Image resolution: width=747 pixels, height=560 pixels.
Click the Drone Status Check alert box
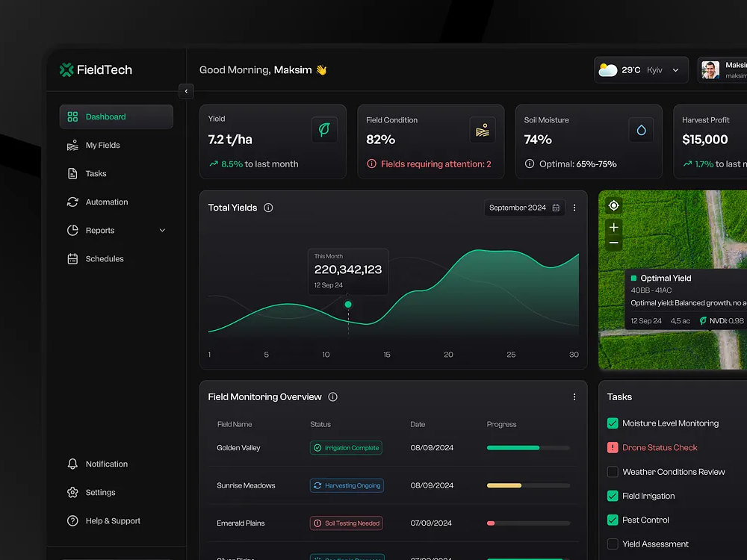click(x=613, y=447)
